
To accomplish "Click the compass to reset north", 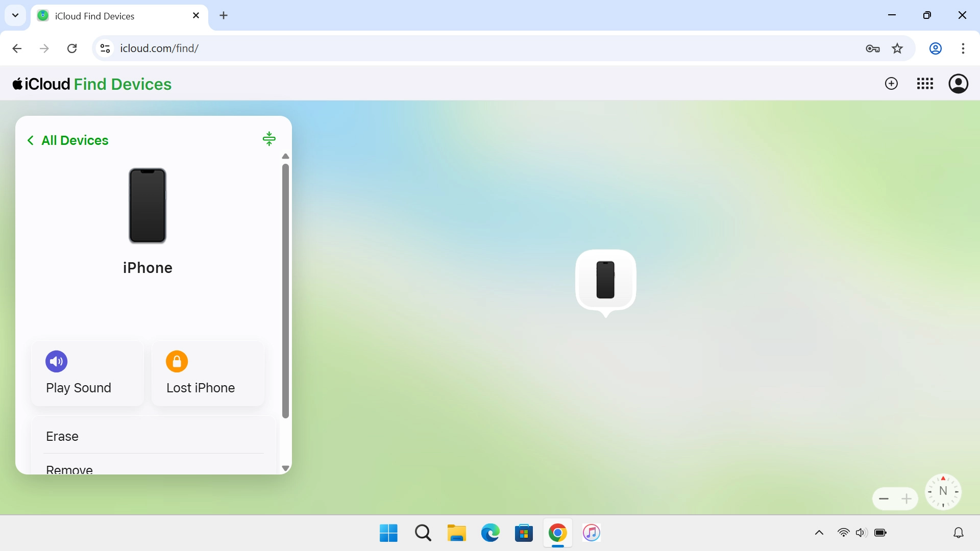I will [x=943, y=492].
